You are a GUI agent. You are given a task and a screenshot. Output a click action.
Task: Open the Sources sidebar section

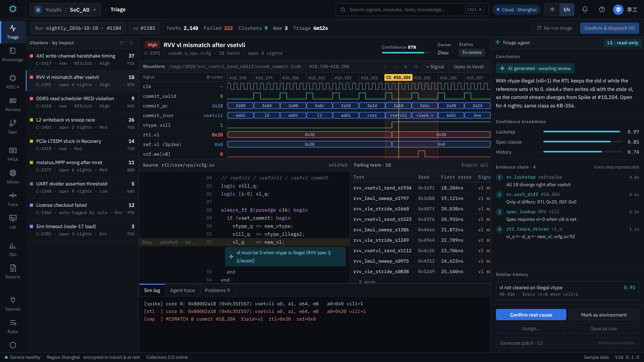(x=13, y=304)
